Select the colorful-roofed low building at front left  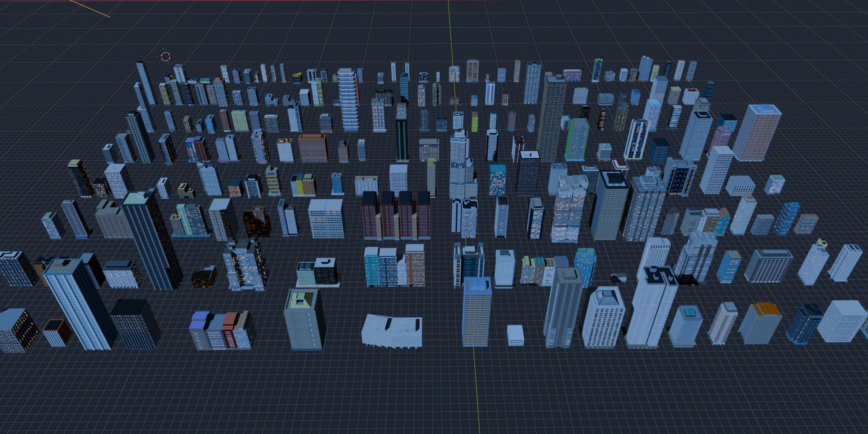point(222,330)
